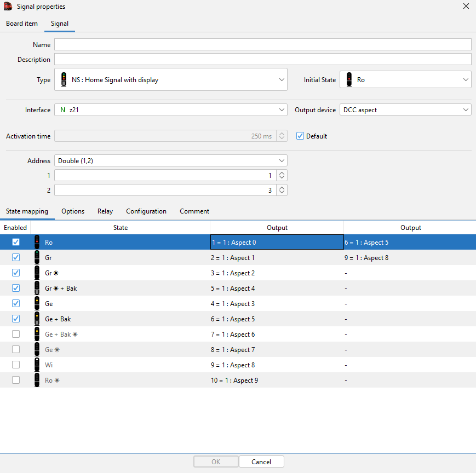Click the Gr flashing + Bak signal icon

pyautogui.click(x=37, y=288)
